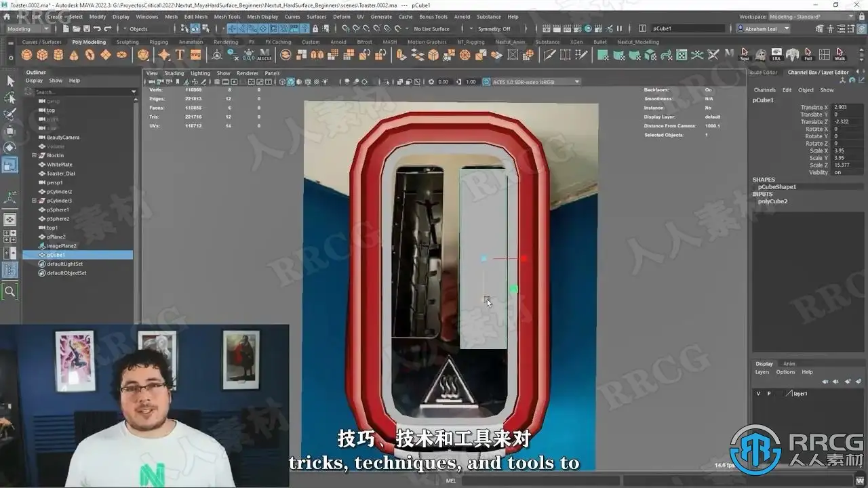
Task: Select the polygon sphere shelf icon
Action: [x=28, y=55]
